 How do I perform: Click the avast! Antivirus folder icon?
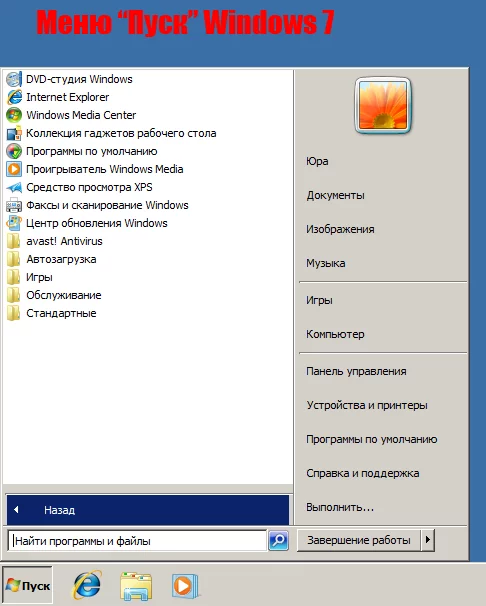click(x=14, y=241)
